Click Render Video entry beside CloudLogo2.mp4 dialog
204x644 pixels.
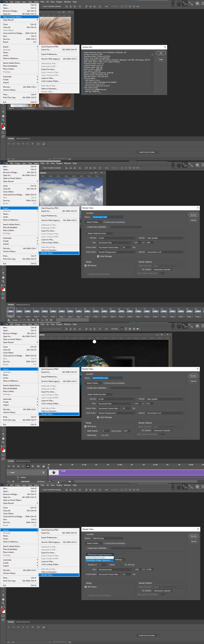click(59, 253)
